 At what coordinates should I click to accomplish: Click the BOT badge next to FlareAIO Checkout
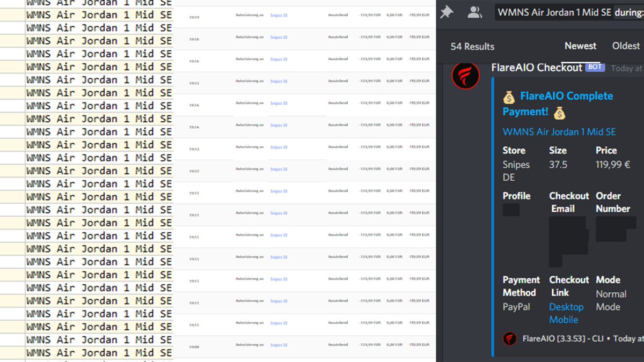click(595, 67)
